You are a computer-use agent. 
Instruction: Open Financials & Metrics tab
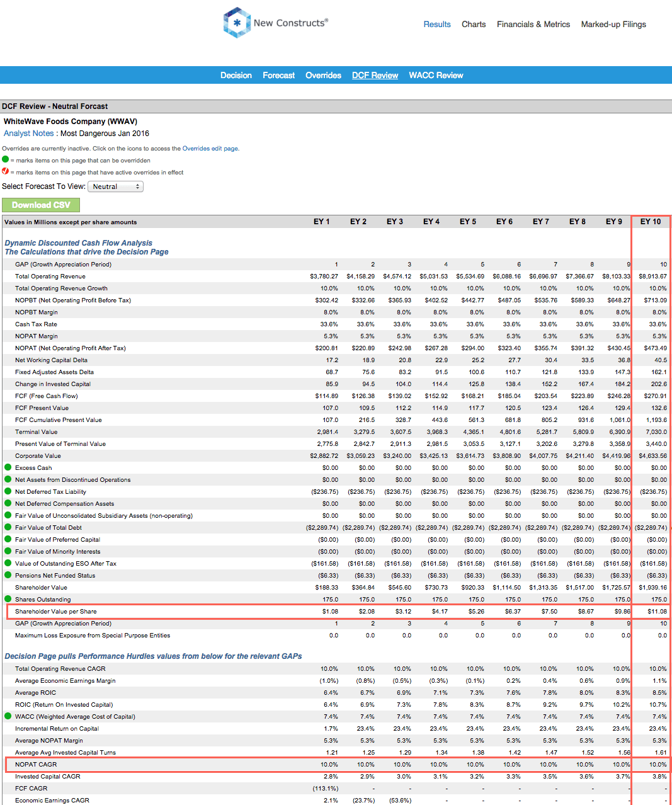pyautogui.click(x=533, y=25)
